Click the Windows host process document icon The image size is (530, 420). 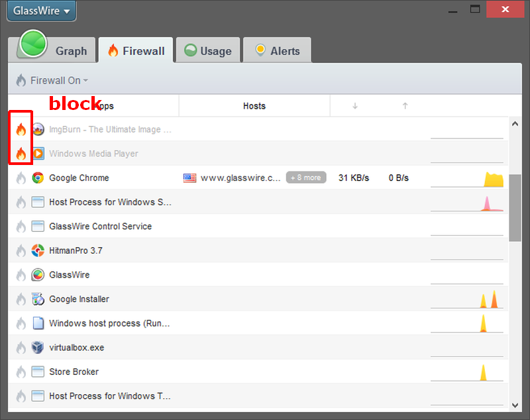[x=38, y=323]
